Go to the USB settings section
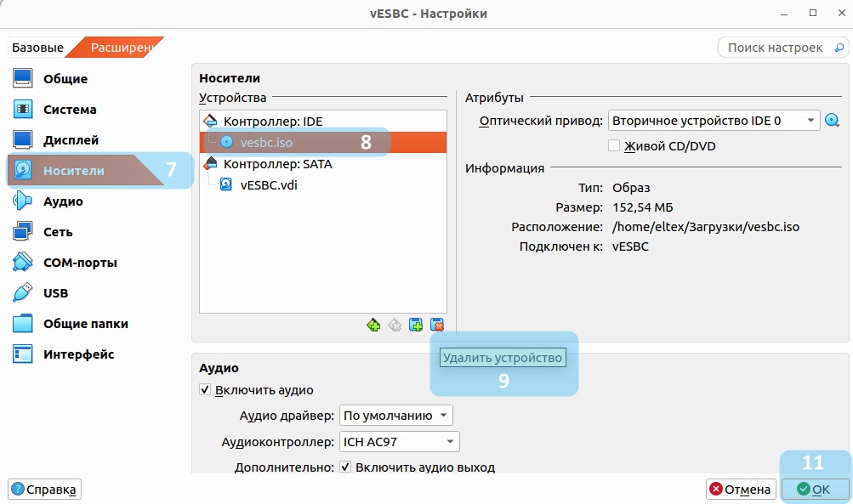 55,293
